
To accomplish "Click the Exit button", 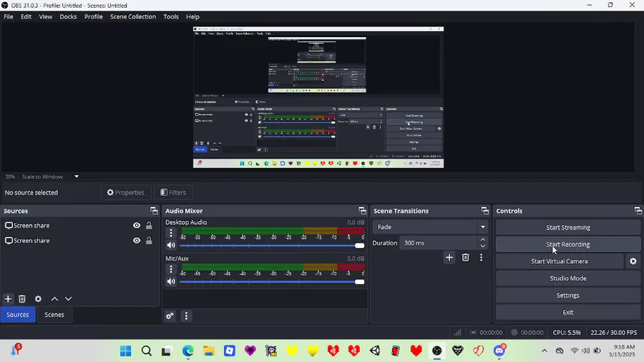I will (567, 313).
